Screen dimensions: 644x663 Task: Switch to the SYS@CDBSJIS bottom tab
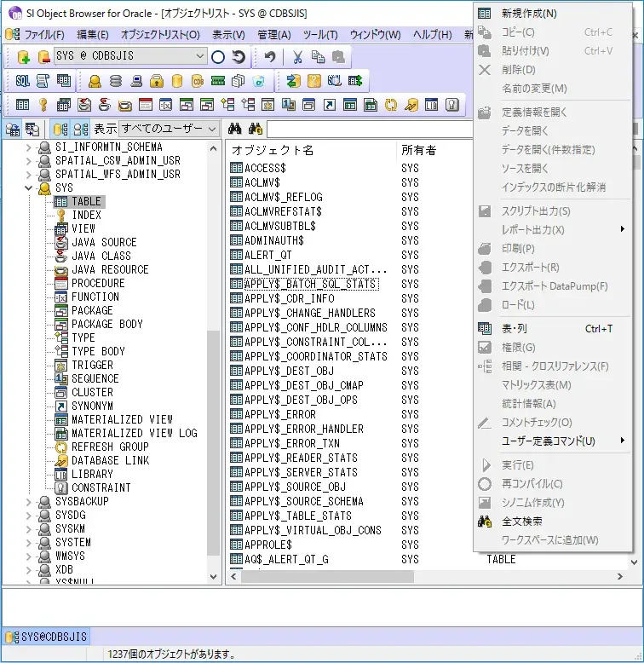point(47,637)
